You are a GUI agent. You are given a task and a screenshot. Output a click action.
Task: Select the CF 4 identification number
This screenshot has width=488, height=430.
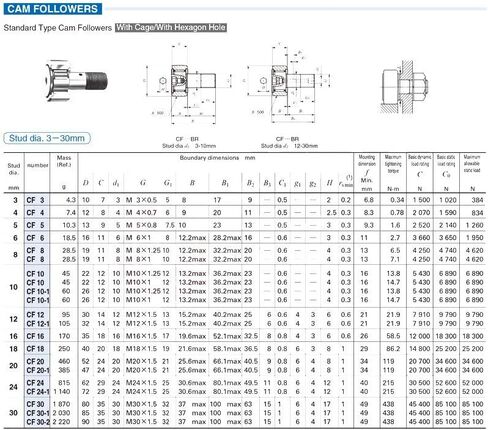click(35, 213)
